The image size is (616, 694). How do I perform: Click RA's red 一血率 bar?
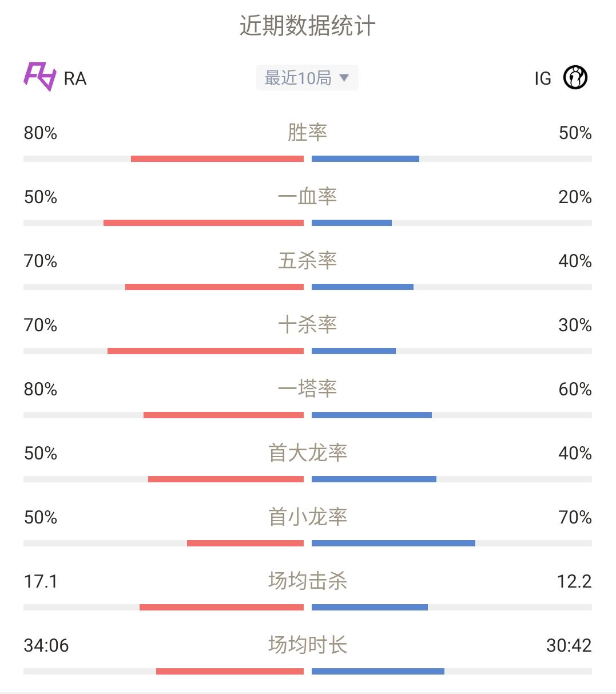(x=204, y=223)
